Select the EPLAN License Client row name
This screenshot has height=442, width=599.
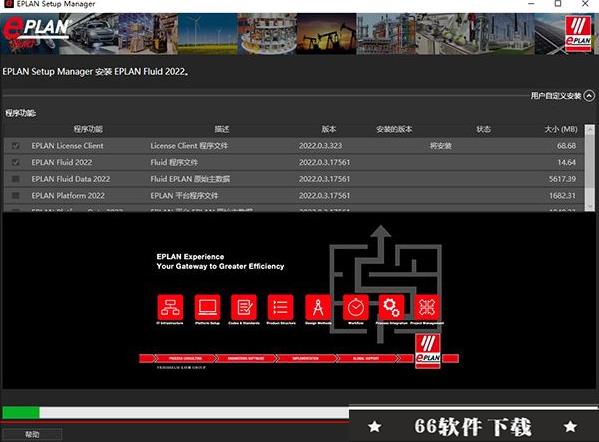(x=67, y=146)
